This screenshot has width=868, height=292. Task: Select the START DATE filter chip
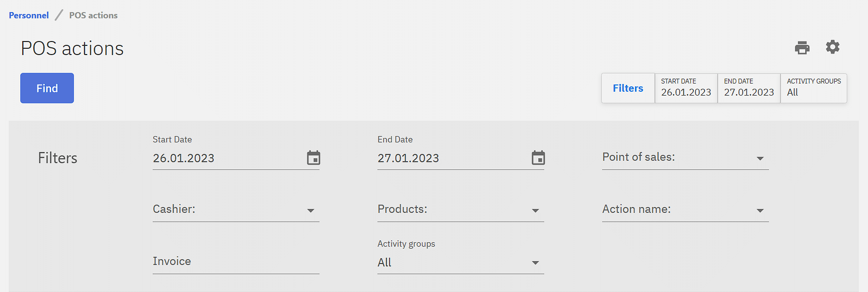pyautogui.click(x=686, y=88)
